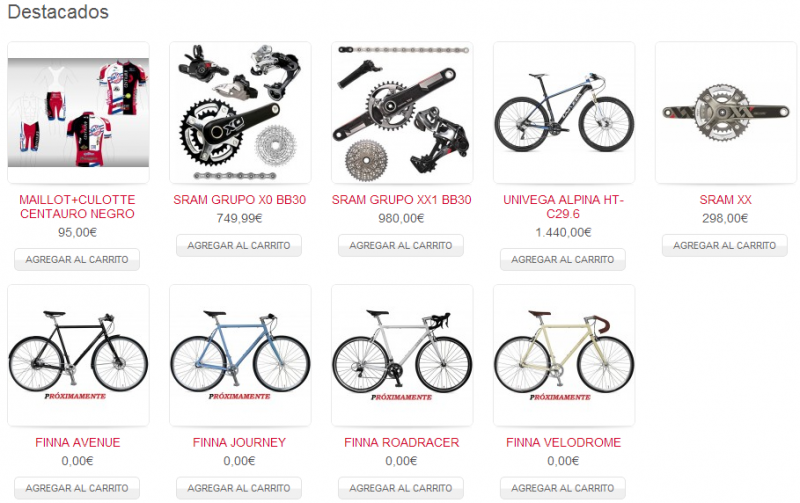
Task: Open the FINNA JOURNEY title link
Action: click(239, 442)
